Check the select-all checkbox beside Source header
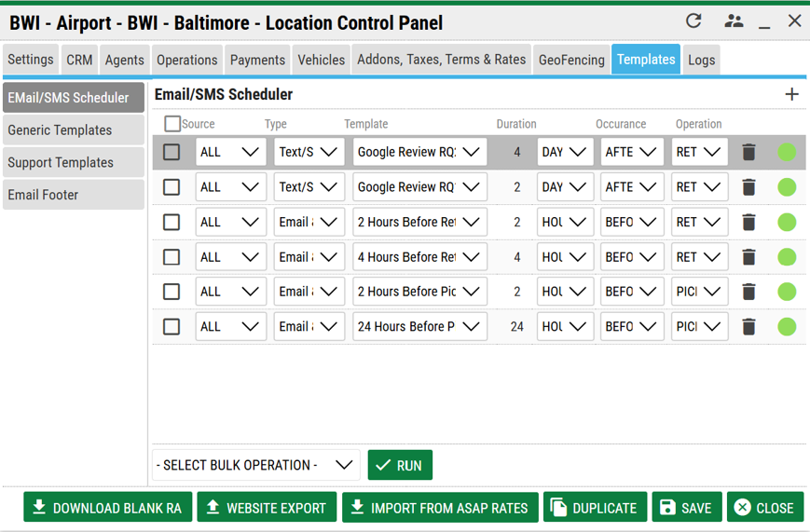The height and width of the screenshot is (532, 810). (x=172, y=124)
